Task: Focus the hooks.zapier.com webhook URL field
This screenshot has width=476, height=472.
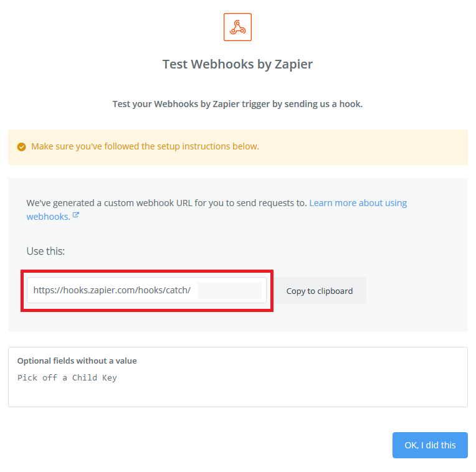Action: 146,290
